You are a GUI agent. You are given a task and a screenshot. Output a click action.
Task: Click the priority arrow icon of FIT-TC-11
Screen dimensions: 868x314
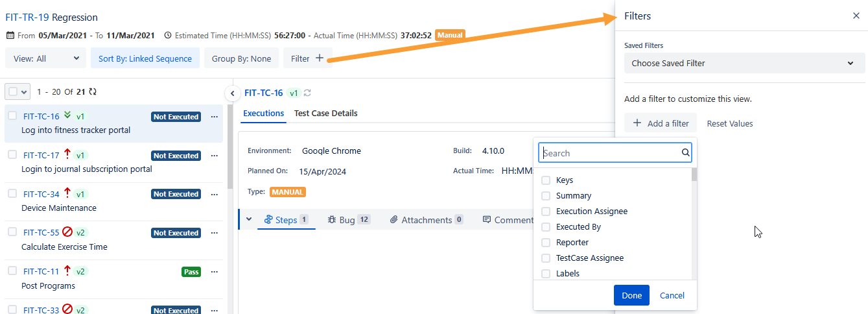click(x=67, y=271)
